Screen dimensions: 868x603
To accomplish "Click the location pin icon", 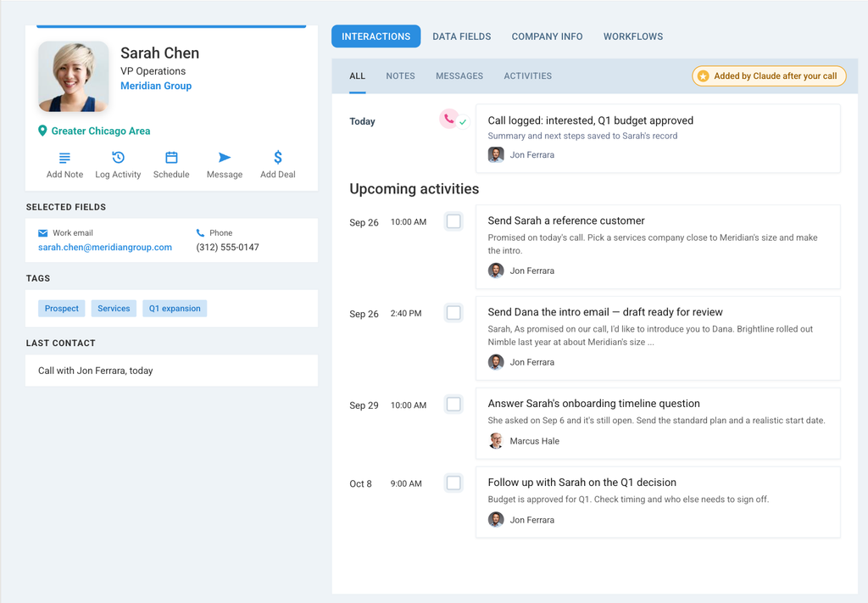I will click(x=42, y=131).
